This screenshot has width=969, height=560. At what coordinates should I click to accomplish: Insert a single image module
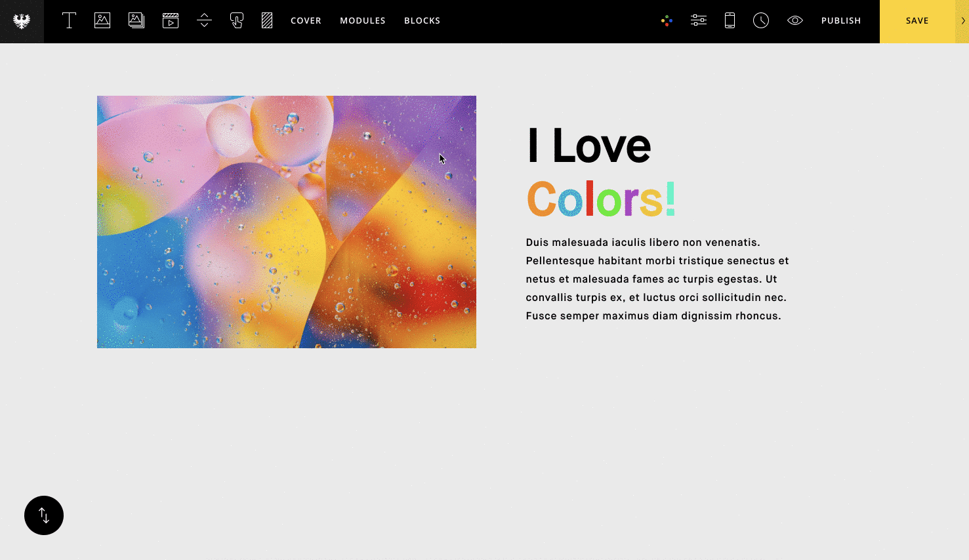[x=102, y=21]
